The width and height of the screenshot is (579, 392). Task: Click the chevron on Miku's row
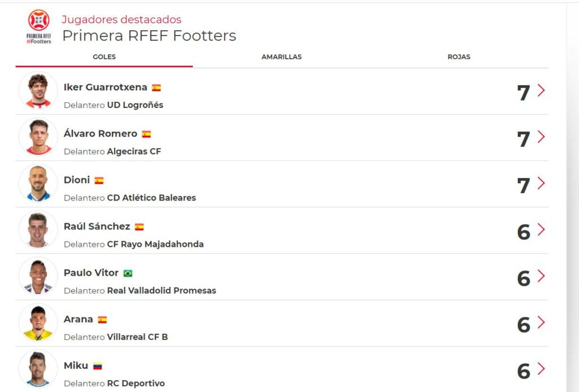click(541, 369)
